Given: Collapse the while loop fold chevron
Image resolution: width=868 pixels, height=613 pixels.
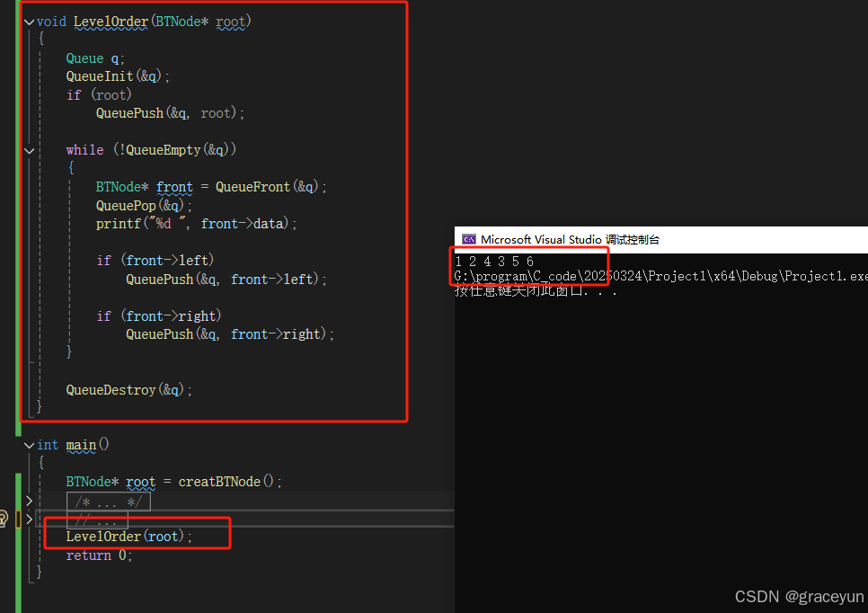Looking at the screenshot, I should coord(30,151).
